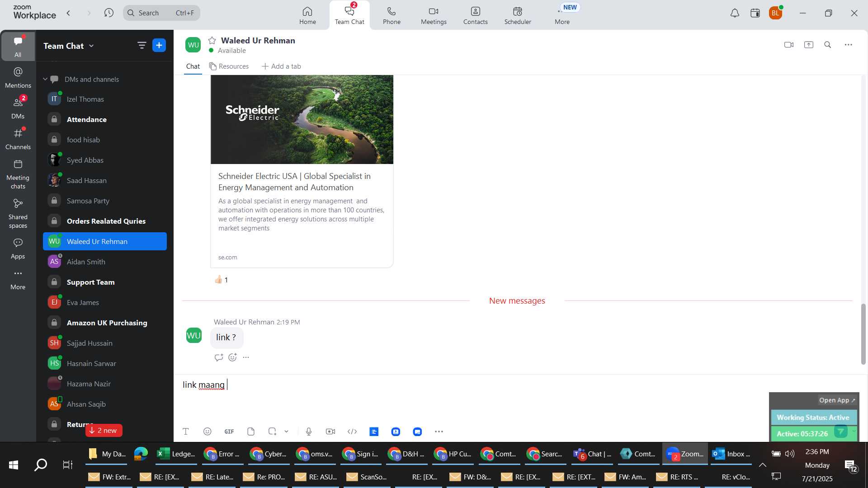The image size is (868, 488).
Task: Toggle text formatting toolbar
Action: (185, 432)
